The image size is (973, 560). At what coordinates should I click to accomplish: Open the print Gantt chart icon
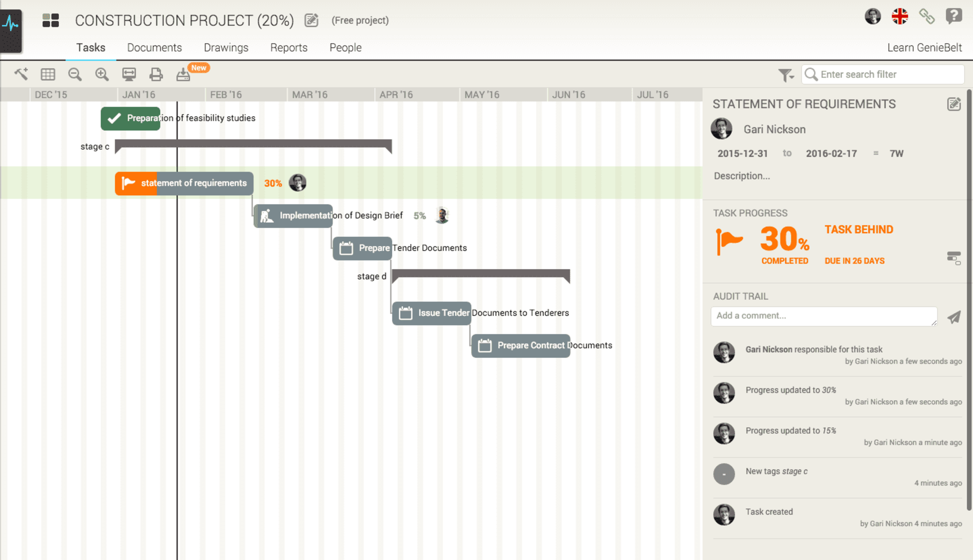[x=156, y=74]
